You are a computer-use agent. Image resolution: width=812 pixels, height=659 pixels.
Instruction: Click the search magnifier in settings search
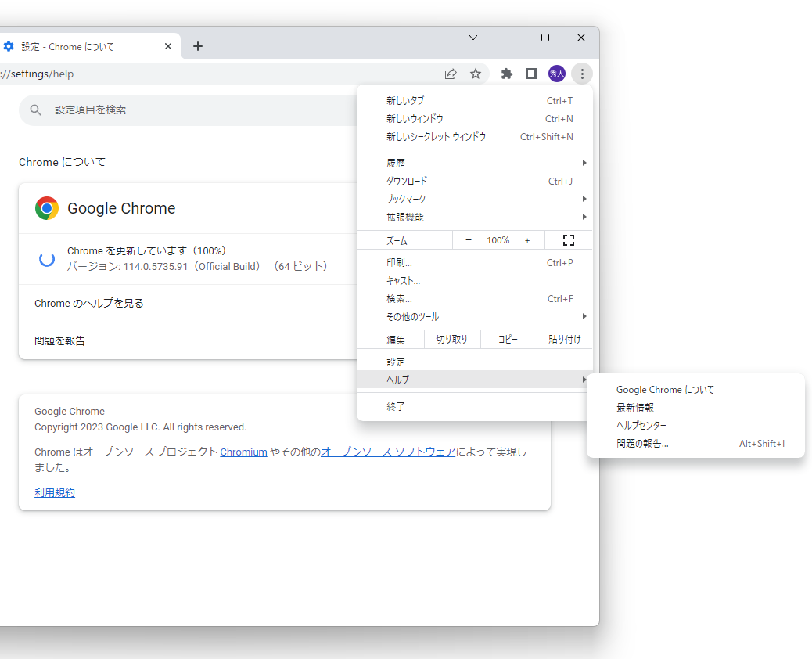(x=35, y=110)
